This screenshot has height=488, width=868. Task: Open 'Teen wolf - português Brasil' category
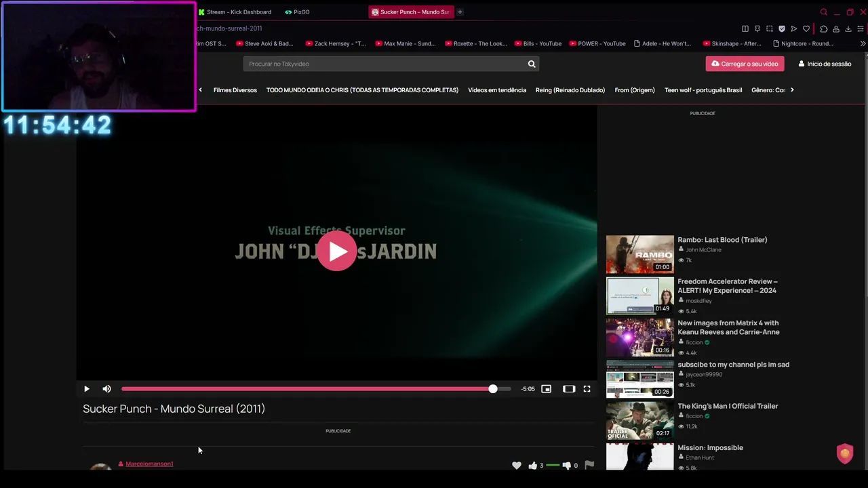point(703,90)
